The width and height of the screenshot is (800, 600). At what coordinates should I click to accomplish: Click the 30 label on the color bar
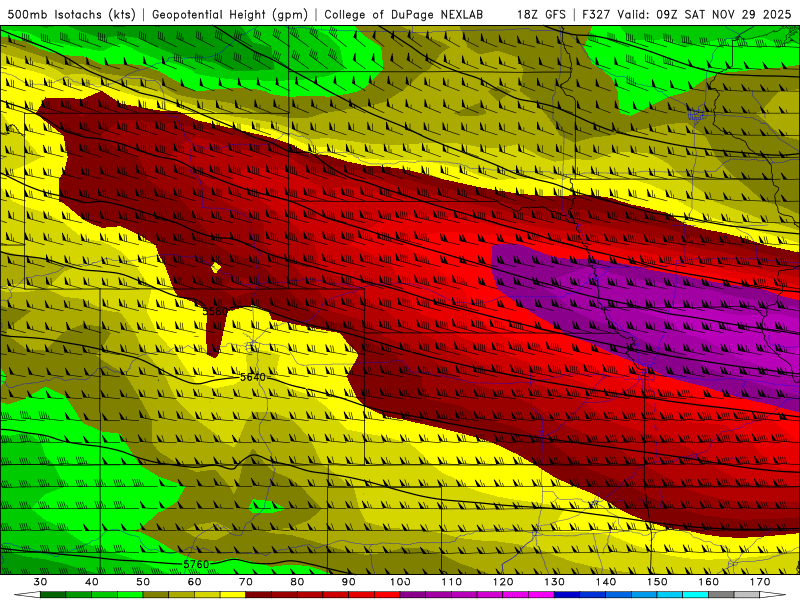(x=40, y=582)
